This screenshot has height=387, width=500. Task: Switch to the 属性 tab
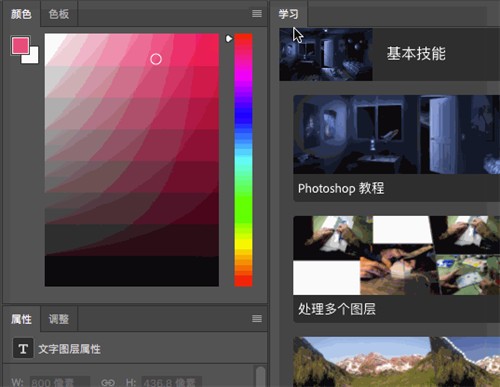tap(21, 319)
